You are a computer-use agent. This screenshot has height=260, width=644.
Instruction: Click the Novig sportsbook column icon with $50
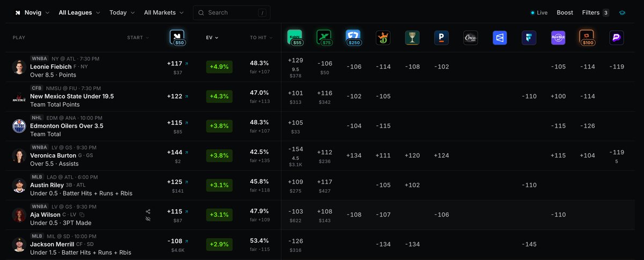(x=177, y=36)
